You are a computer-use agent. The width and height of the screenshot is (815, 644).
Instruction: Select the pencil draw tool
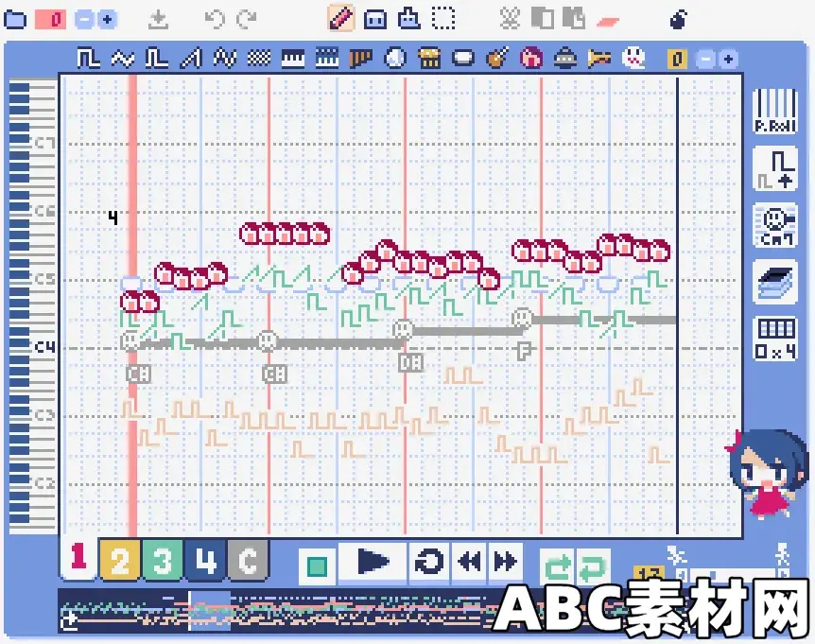click(340, 18)
